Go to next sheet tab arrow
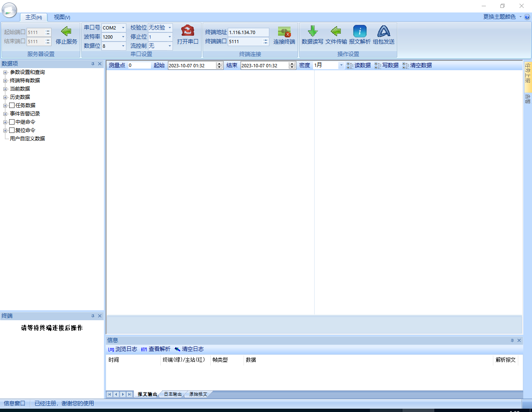The image size is (532, 412). [123, 395]
